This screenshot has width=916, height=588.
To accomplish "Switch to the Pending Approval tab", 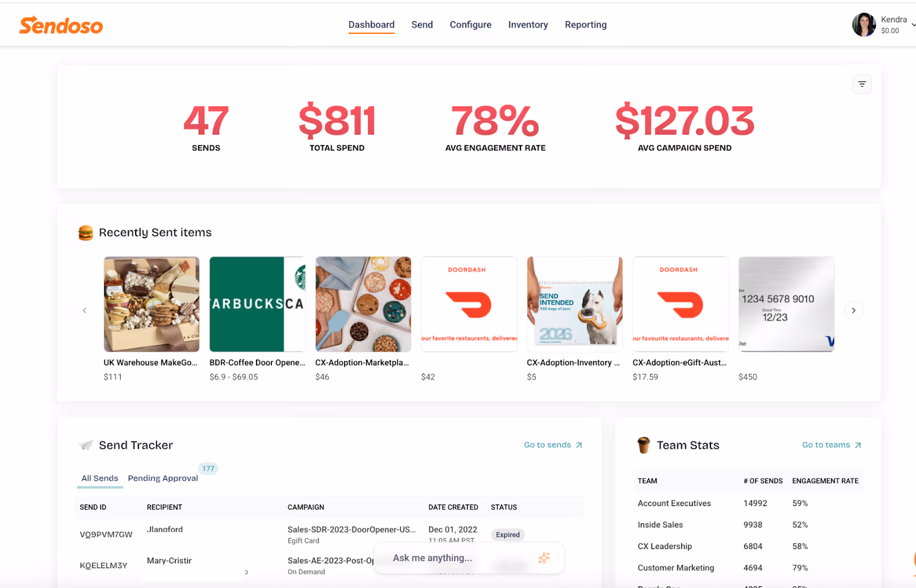I will tap(163, 478).
